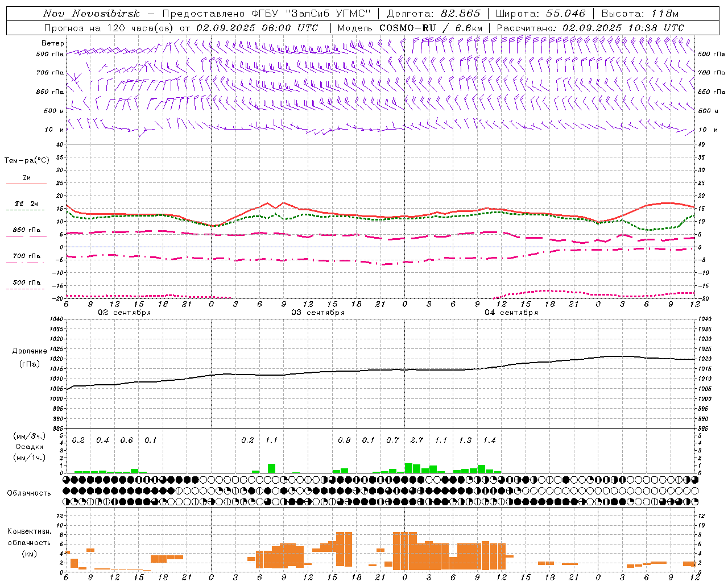This screenshot has width=728, height=582.
Task: Click the 0.4 precipitation value
Action: [102, 440]
